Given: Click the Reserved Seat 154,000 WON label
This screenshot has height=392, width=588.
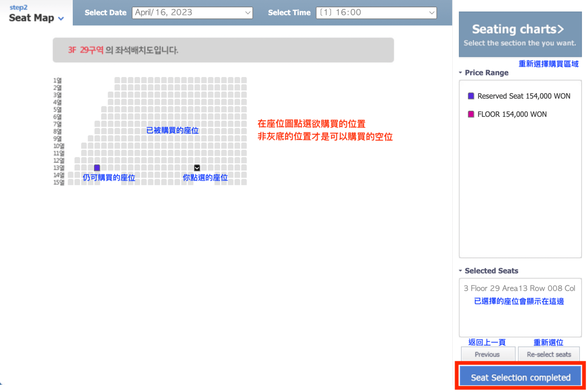Looking at the screenshot, I should point(524,96).
